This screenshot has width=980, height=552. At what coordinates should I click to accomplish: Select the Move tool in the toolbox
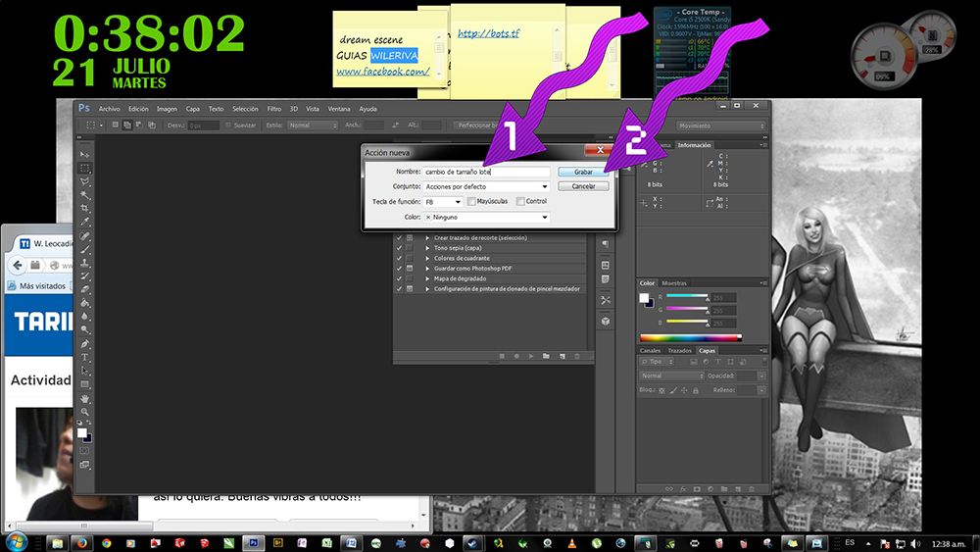tap(84, 154)
